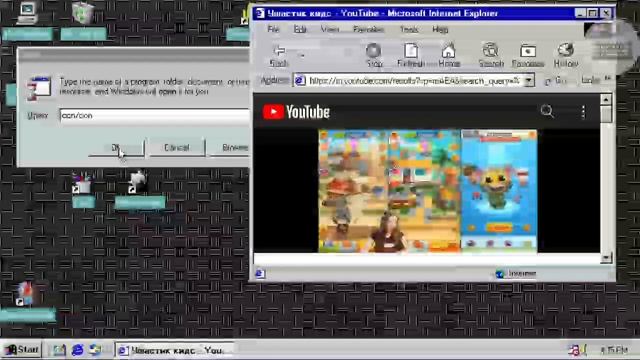Open the YouTube three-dot menu
Screen dimensions: 640x360
tap(583, 112)
